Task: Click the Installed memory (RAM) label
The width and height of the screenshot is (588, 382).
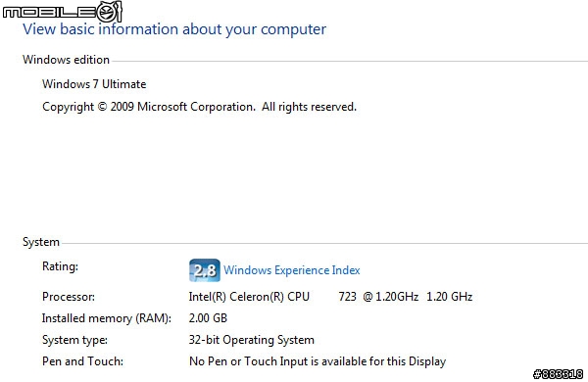Action: click(x=107, y=318)
